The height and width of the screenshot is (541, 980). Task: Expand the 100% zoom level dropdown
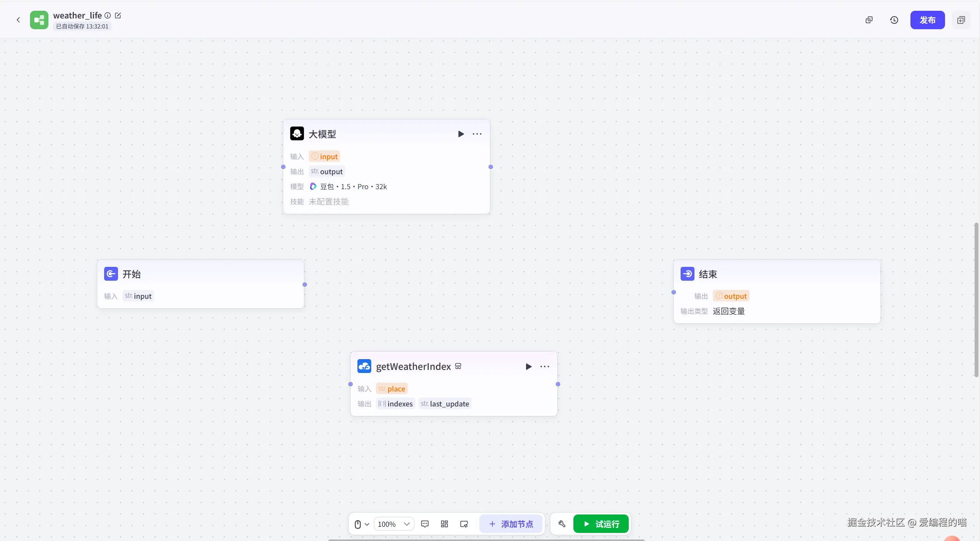[394, 524]
